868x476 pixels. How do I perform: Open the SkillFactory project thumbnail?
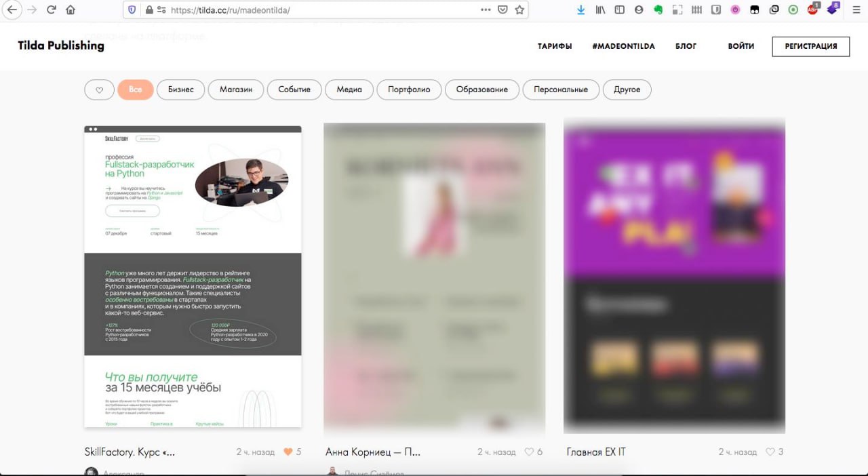[193, 277]
